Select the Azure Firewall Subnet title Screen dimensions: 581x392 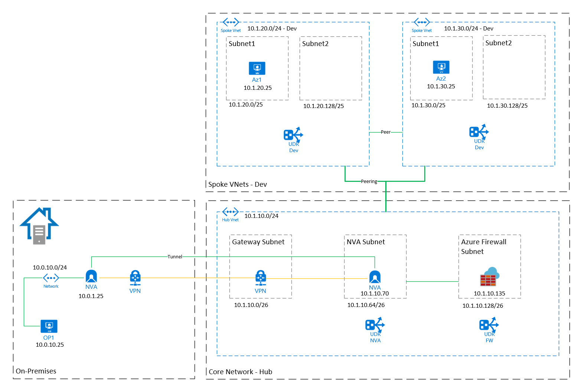[x=484, y=247]
